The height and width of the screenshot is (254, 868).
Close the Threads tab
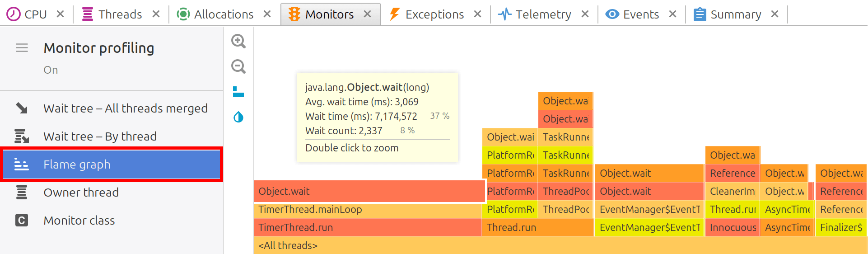pyautogui.click(x=156, y=14)
